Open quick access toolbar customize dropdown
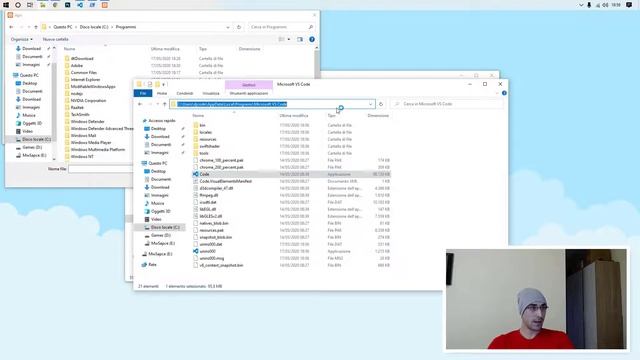The height and width of the screenshot is (360, 640). click(164, 84)
